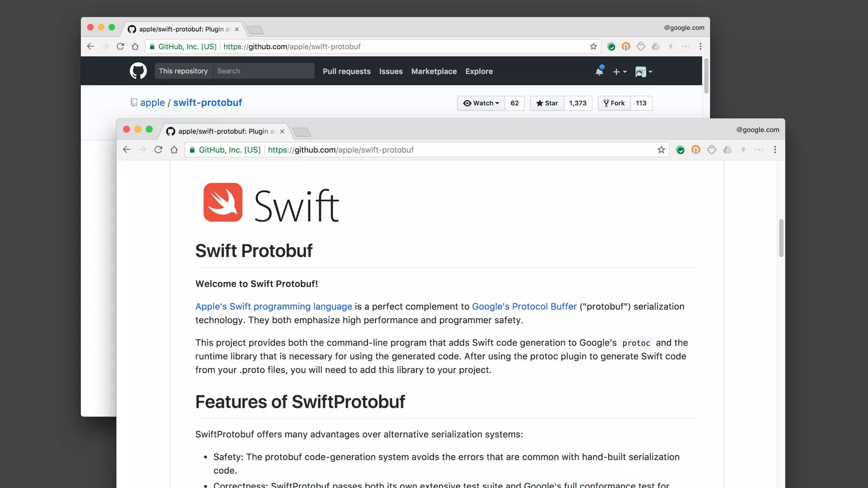Click the orange headphone extension in the rear toolbar
This screenshot has width=868, height=488.
tap(626, 47)
